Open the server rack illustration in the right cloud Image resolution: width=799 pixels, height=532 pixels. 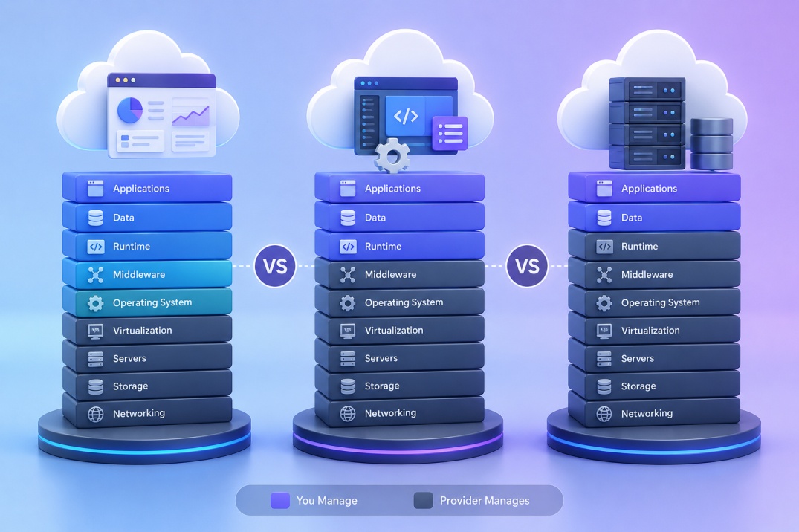pos(647,123)
